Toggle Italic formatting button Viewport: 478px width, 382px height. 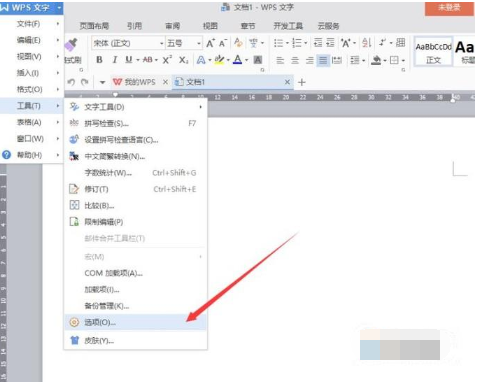click(115, 60)
